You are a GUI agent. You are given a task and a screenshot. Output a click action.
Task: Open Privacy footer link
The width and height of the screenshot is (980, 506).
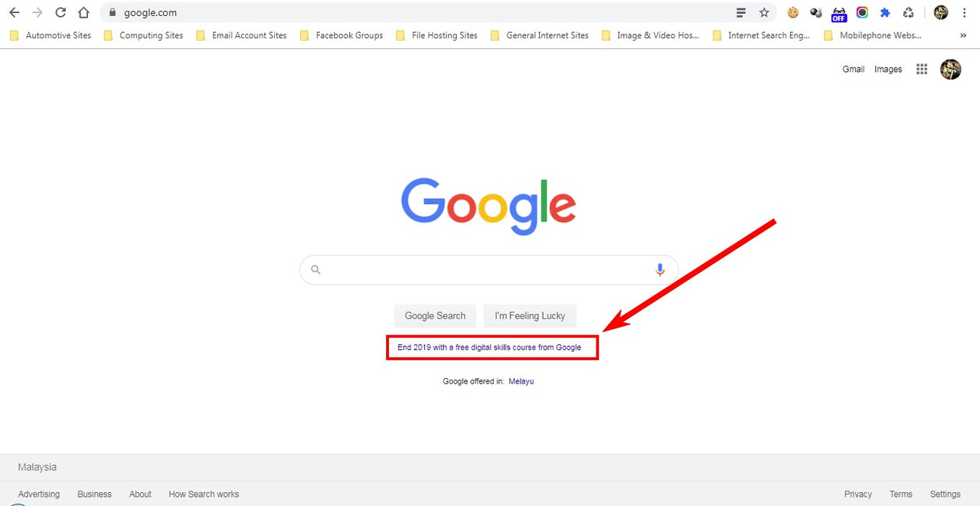[858, 494]
